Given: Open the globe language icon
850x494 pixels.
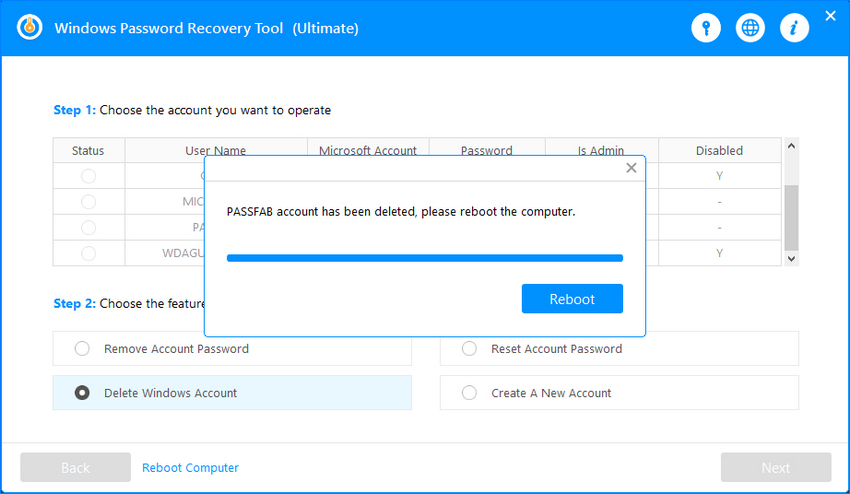Looking at the screenshot, I should (x=750, y=28).
